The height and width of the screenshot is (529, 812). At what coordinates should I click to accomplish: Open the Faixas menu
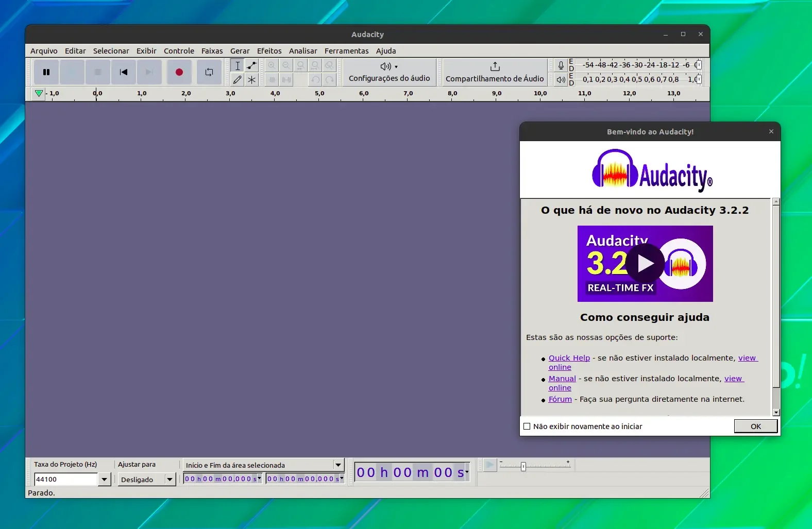click(x=212, y=51)
